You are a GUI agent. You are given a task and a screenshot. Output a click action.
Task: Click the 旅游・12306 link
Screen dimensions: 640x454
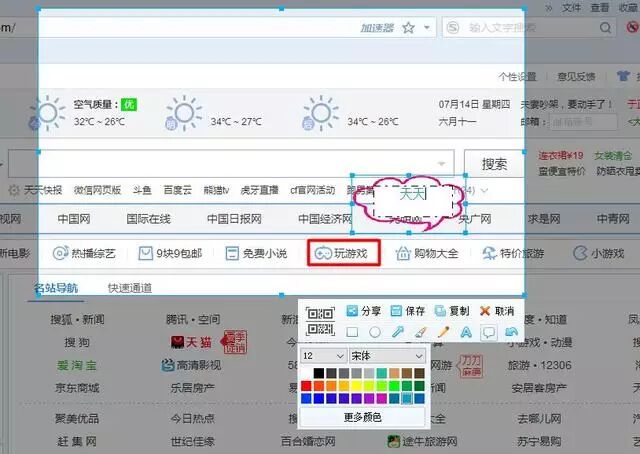point(539,365)
